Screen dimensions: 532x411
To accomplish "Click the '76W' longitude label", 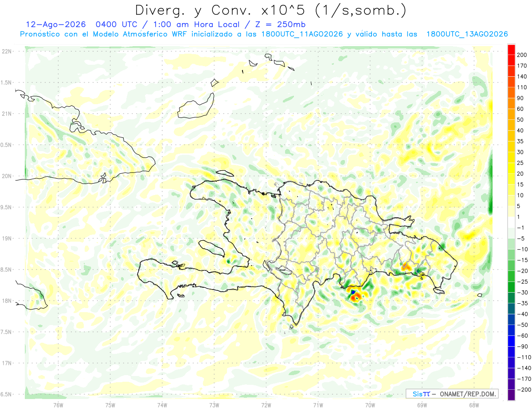I will click(x=58, y=404).
